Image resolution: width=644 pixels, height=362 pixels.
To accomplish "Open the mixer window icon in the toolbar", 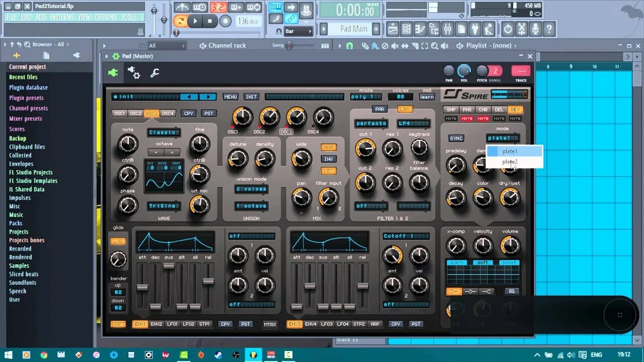I will [447, 29].
